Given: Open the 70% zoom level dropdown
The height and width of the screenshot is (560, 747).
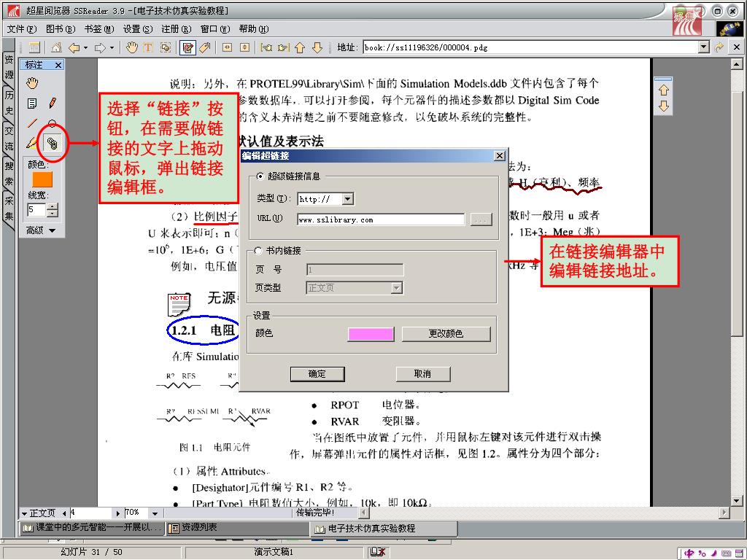Looking at the screenshot, I should point(155,513).
